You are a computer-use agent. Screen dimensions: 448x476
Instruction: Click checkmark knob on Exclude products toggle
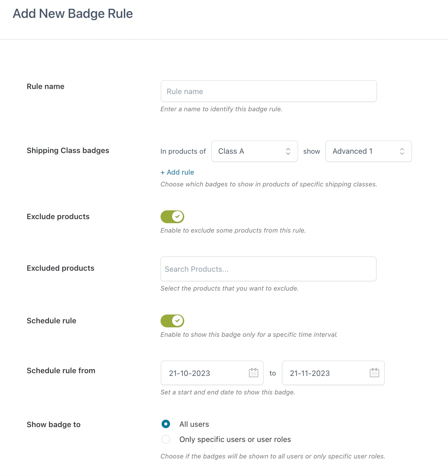pos(177,216)
